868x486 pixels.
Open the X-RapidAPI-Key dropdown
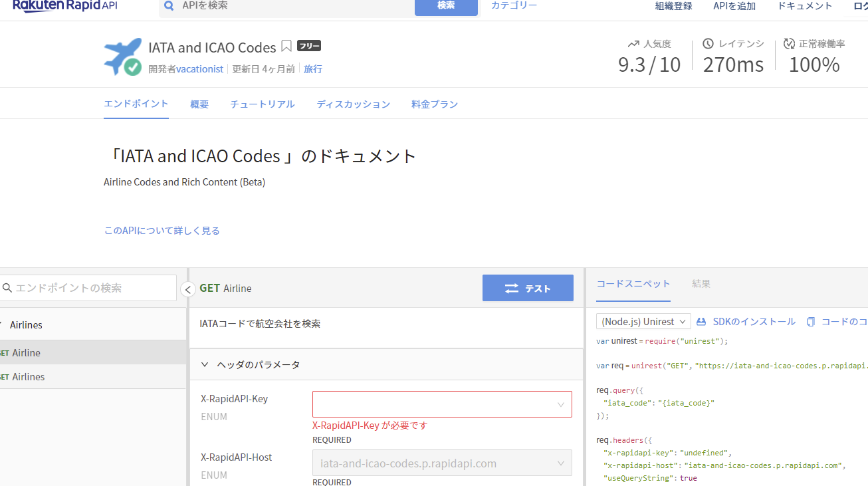pyautogui.click(x=442, y=404)
